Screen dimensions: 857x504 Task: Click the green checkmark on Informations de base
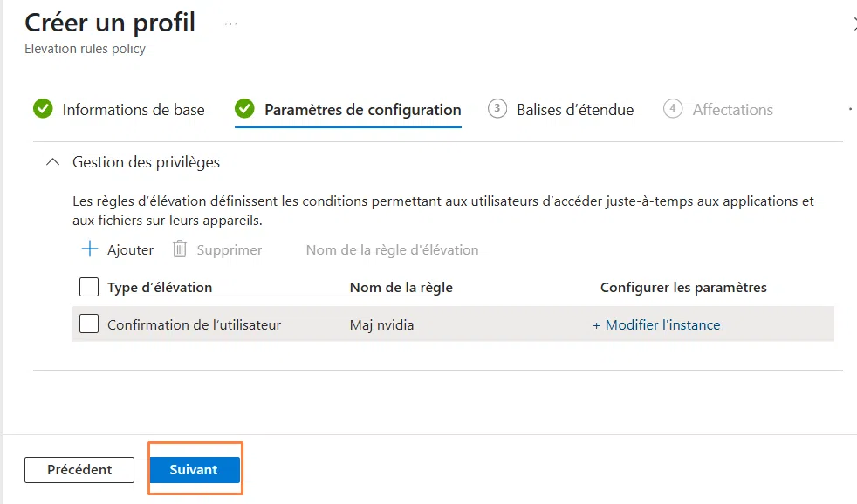point(42,109)
